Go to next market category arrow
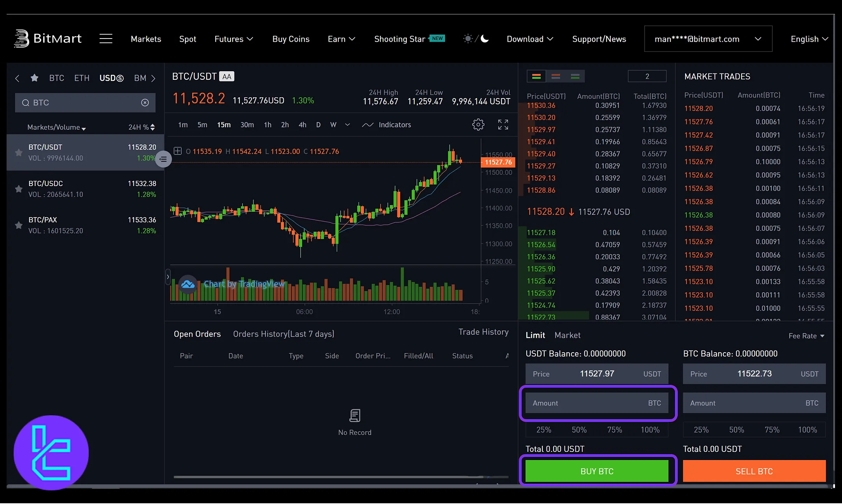This screenshot has width=842, height=504. click(153, 78)
